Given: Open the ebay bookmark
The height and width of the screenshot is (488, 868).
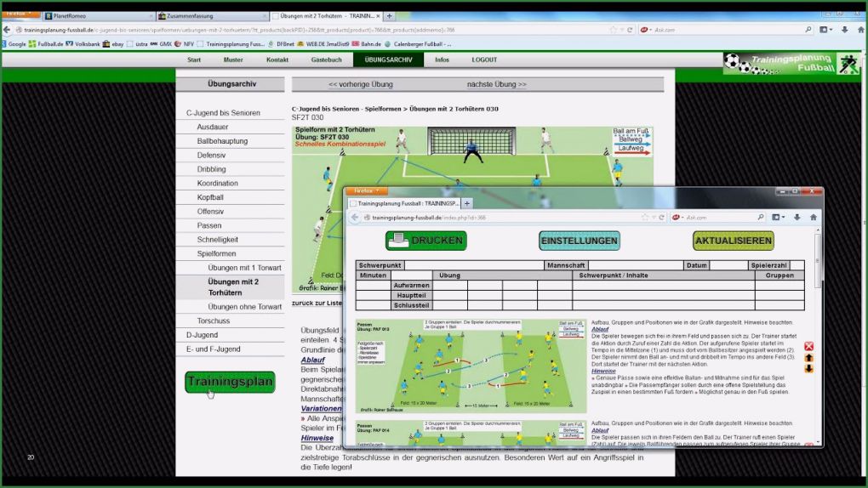Looking at the screenshot, I should 113,43.
